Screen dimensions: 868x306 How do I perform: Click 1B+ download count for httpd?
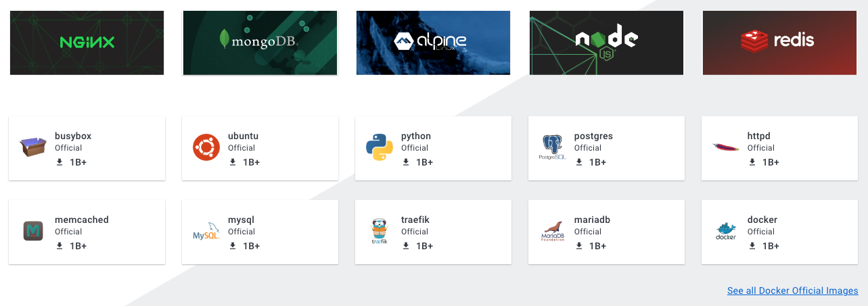[x=771, y=162]
